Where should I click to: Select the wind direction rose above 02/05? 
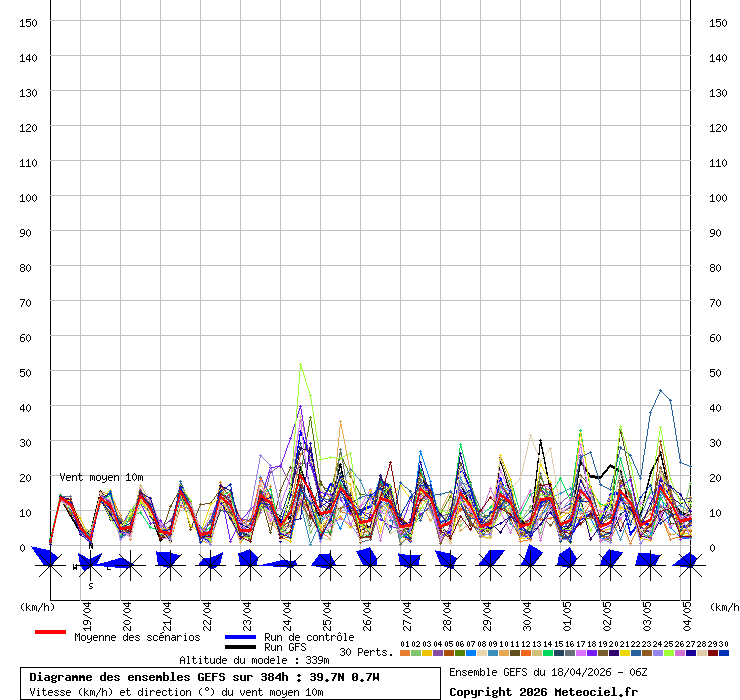[608, 564]
